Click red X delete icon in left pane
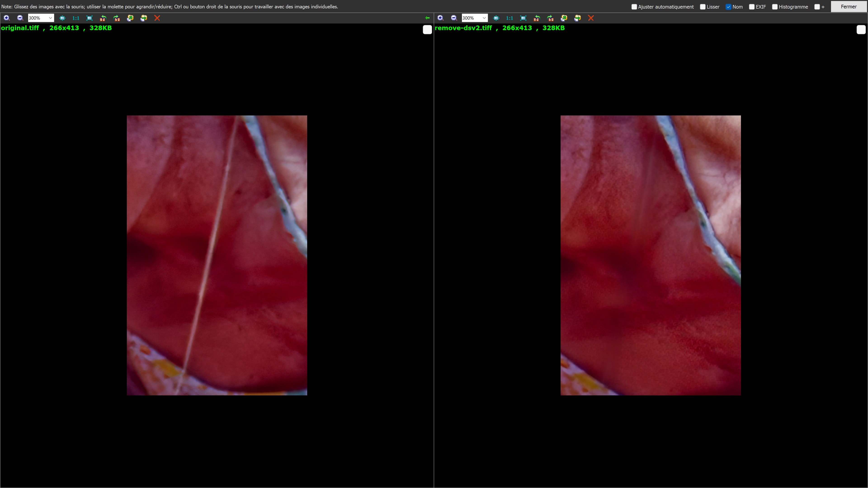This screenshot has width=868, height=488. click(157, 18)
